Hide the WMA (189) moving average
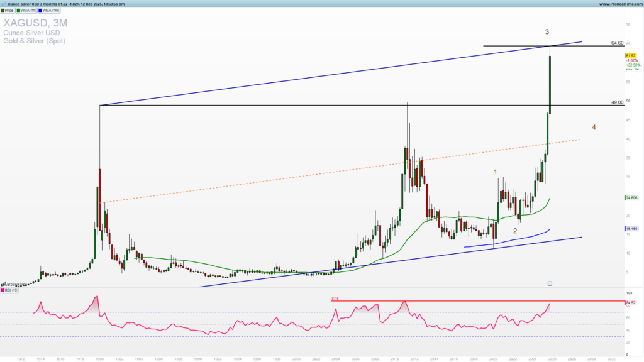Viewport: 644px width, 362px height. [47, 9]
